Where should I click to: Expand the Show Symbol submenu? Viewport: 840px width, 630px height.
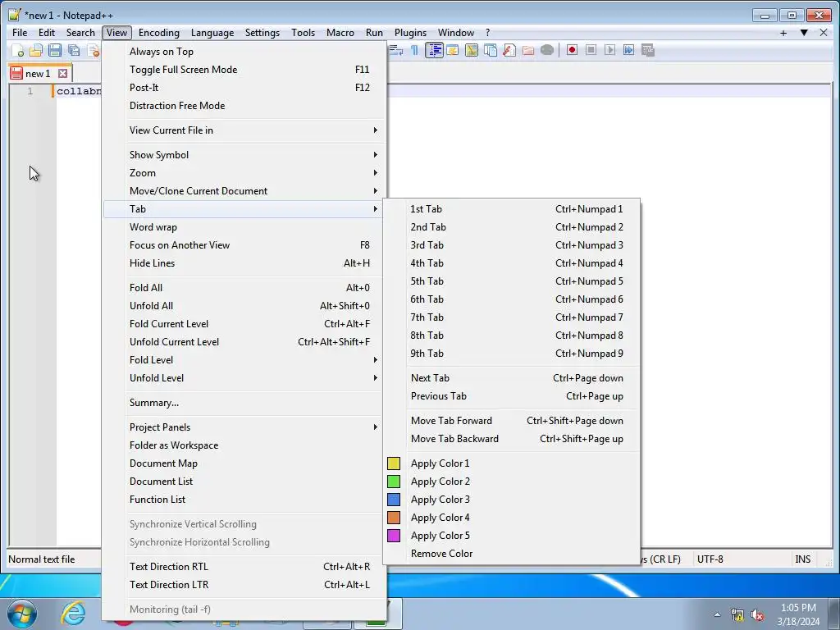(x=244, y=155)
